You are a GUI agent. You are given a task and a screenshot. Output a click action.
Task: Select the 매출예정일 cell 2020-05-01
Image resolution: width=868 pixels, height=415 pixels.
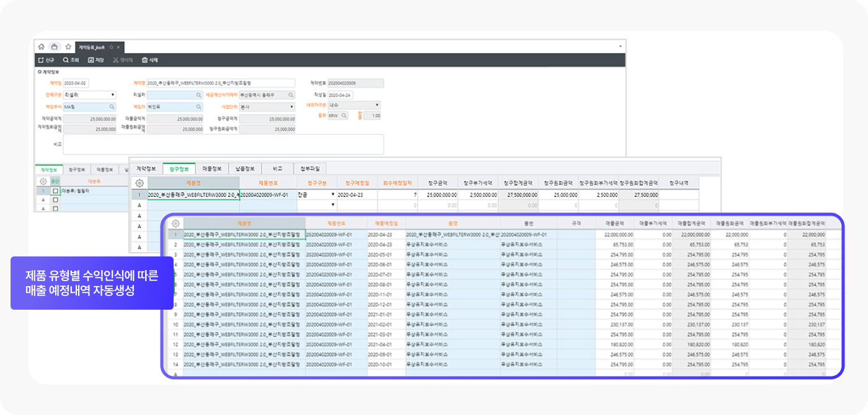[x=386, y=255]
